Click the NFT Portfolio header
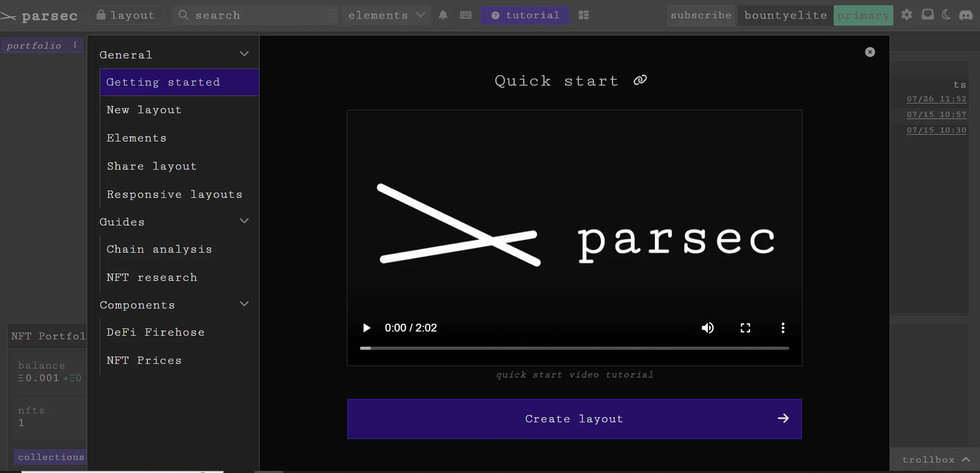 tap(48, 336)
